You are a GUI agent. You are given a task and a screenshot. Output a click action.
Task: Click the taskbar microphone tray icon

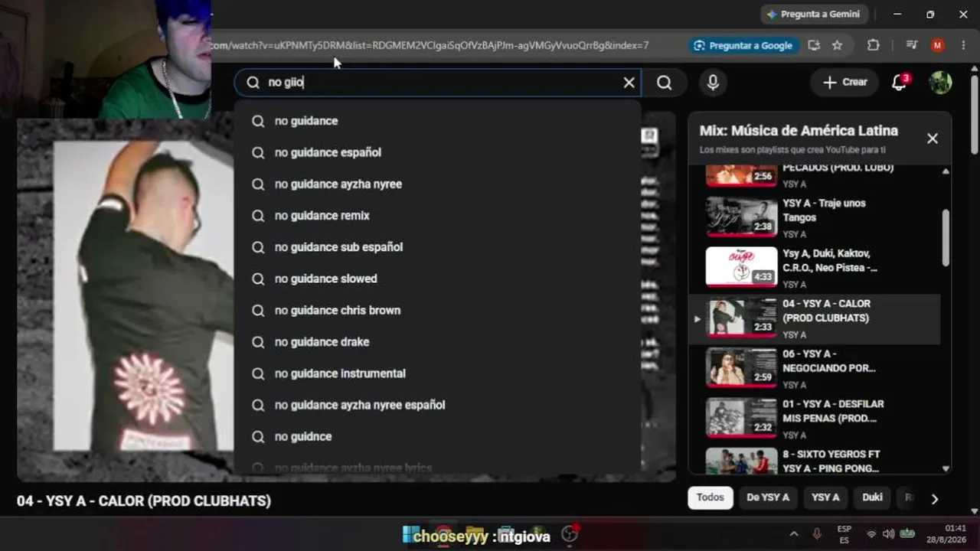[x=817, y=534]
